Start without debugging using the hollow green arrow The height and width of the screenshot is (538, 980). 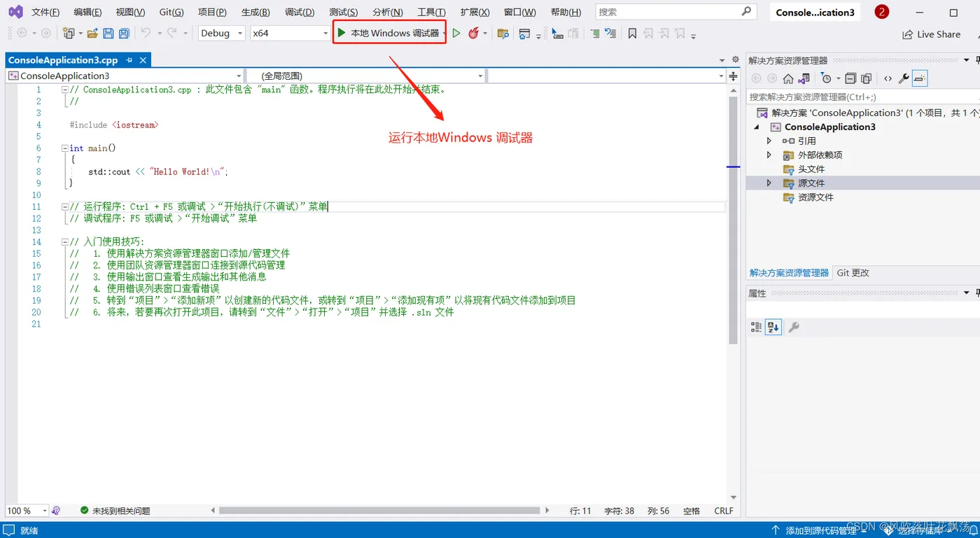tap(456, 33)
